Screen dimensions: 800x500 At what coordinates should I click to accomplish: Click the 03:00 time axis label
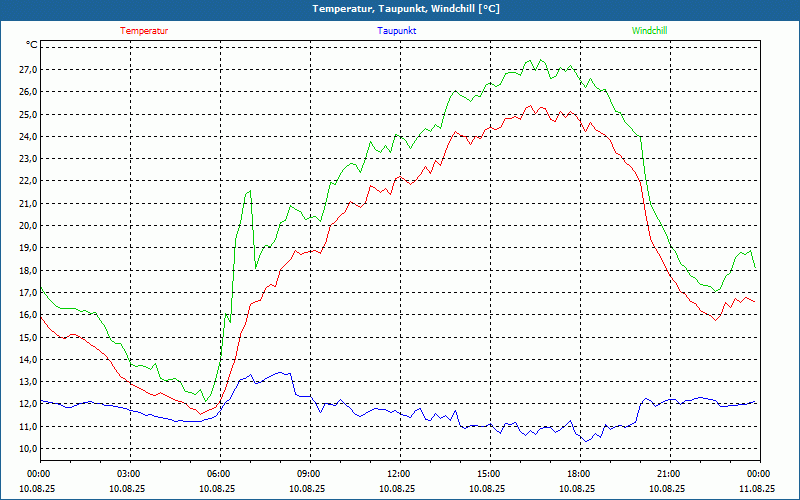(130, 473)
